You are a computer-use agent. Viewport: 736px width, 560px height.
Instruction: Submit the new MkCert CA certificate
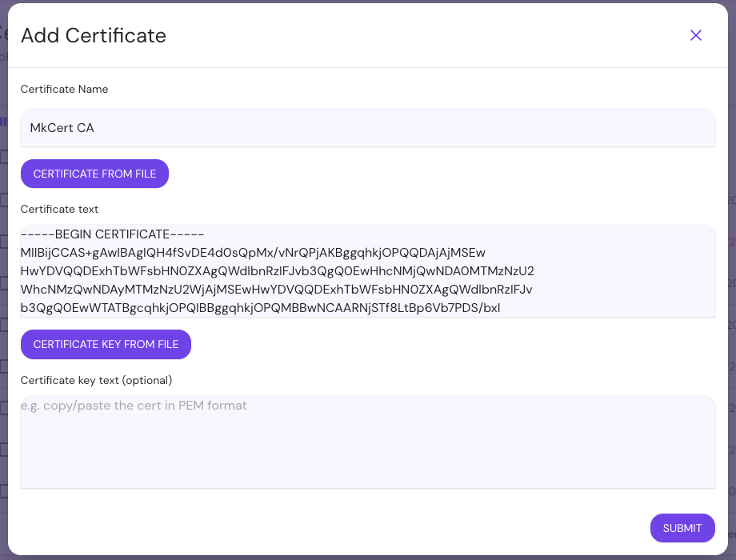[x=682, y=528]
